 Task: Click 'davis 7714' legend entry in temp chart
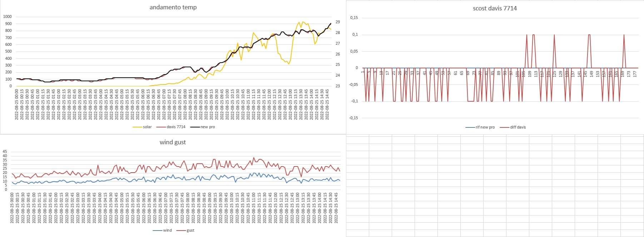pyautogui.click(x=171, y=127)
